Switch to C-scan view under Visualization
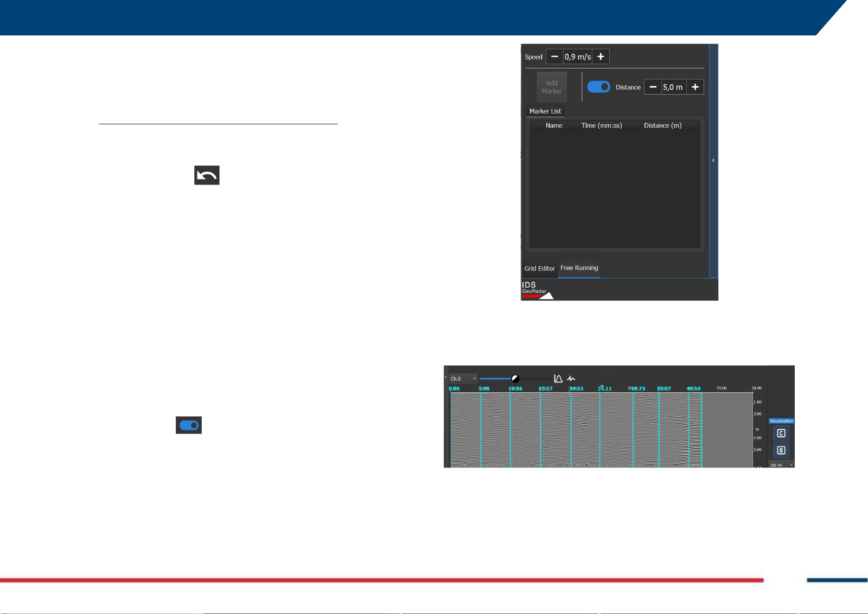The image size is (868, 614). pyautogui.click(x=781, y=433)
